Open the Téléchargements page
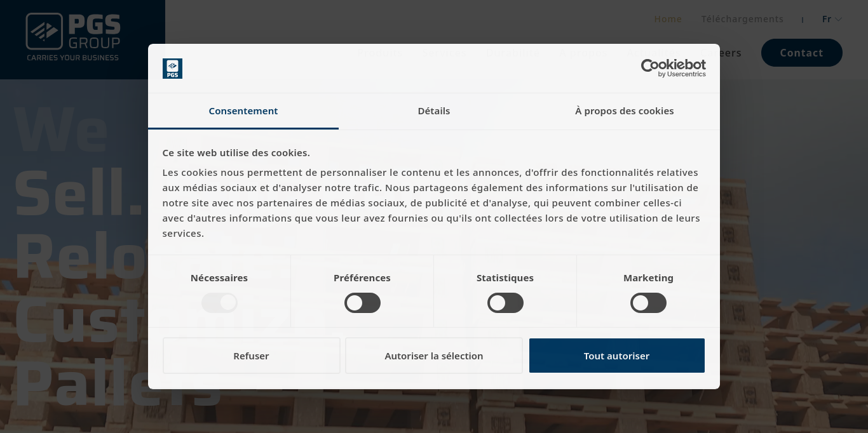 (x=742, y=19)
